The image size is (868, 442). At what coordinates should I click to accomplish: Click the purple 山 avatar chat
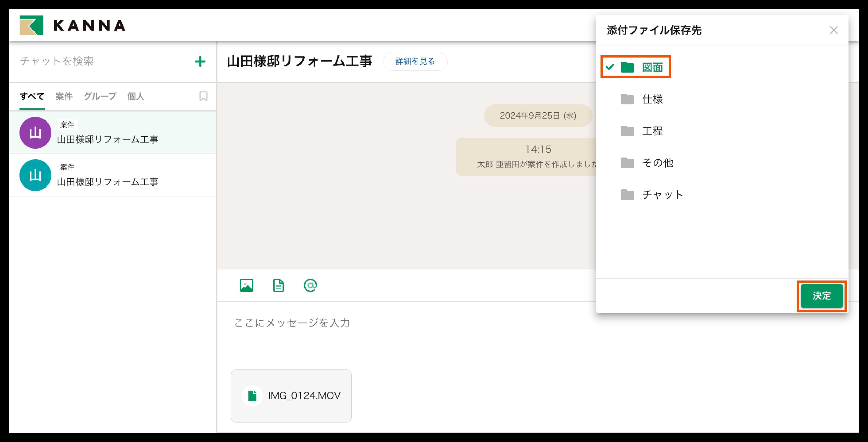(x=35, y=133)
